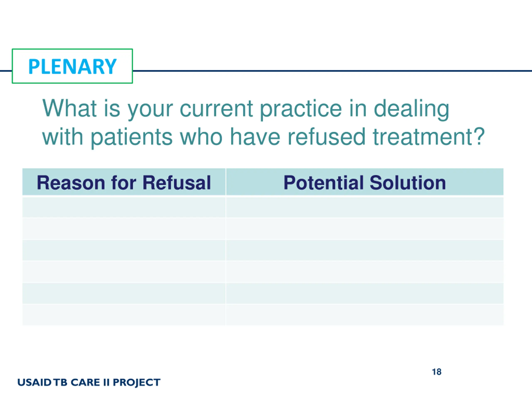Click the horizontal line beside PLENARY
The image size is (532, 399).
pos(332,71)
